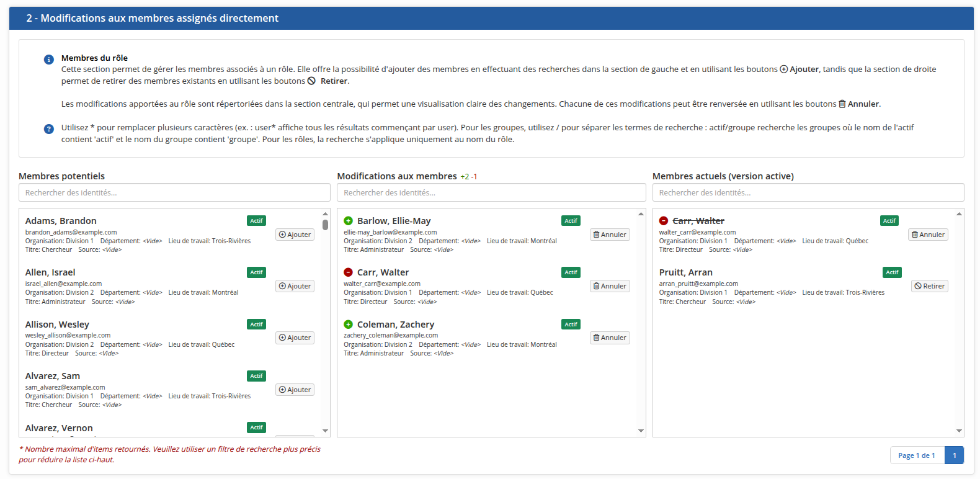Add Allison, Wesley with the Ajouter button
The width and height of the screenshot is (980, 479).
pos(295,338)
